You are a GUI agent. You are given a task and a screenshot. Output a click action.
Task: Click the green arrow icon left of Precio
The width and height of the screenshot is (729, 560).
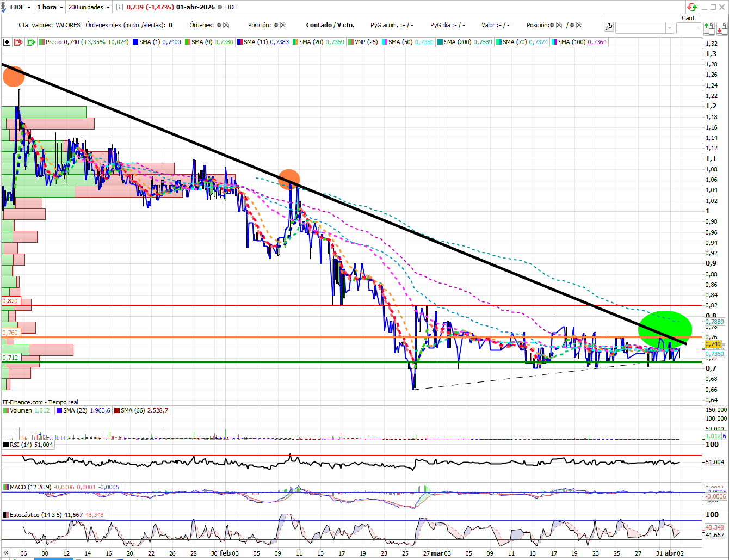tap(30, 42)
